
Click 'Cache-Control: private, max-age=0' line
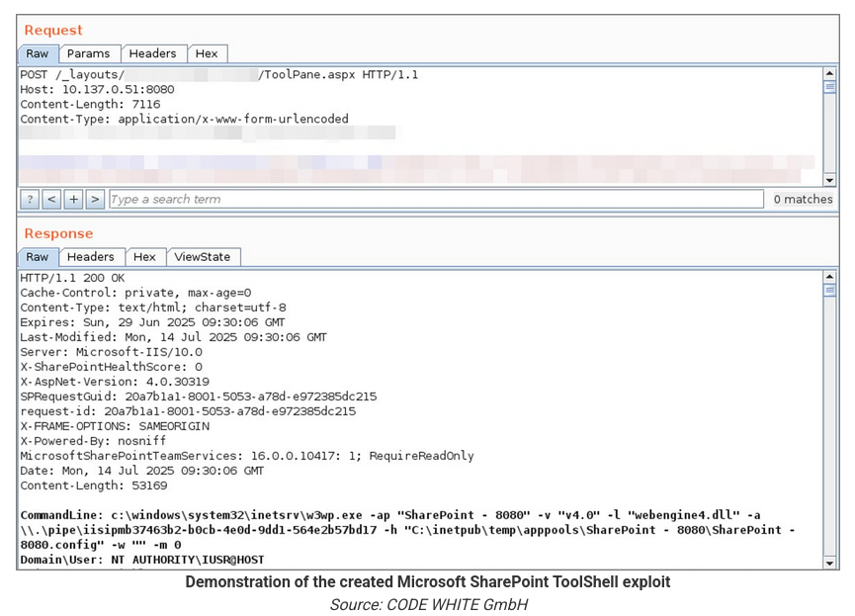135,293
